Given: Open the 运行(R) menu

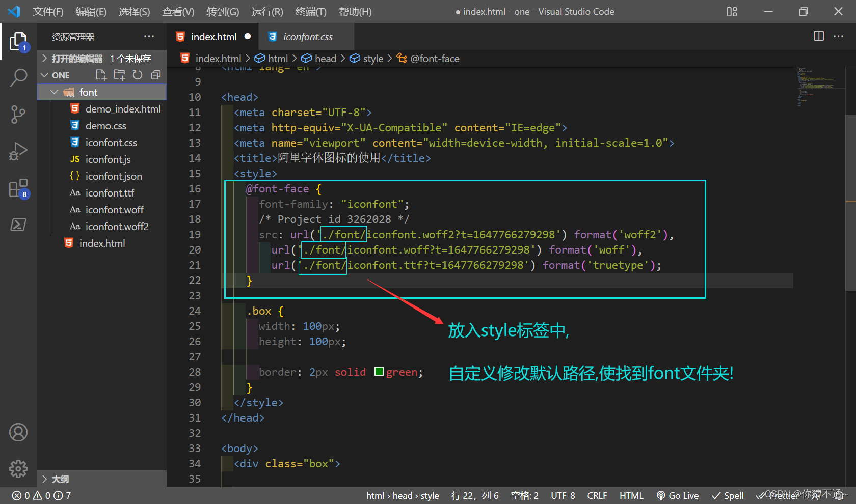Looking at the screenshot, I should click(267, 11).
